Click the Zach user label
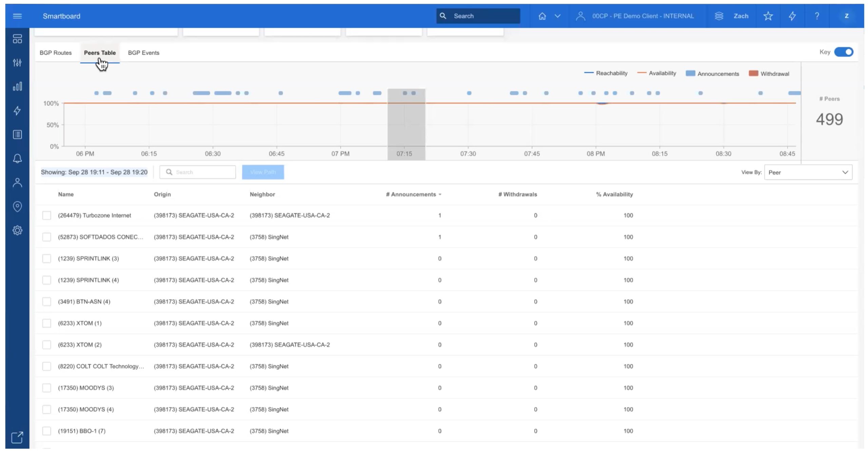868x454 pixels. [x=741, y=16]
